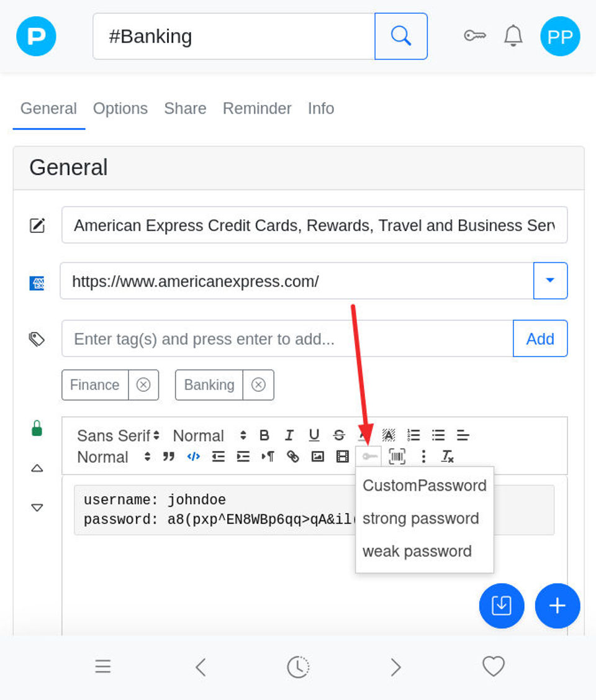Screen dimensions: 596x700
Task: Insert an ordered list
Action: point(413,435)
